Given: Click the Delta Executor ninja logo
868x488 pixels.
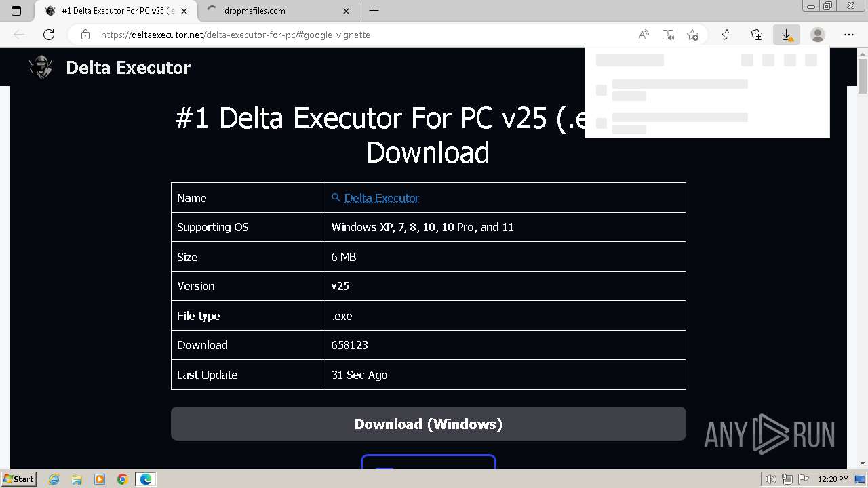Looking at the screenshot, I should click(x=41, y=67).
